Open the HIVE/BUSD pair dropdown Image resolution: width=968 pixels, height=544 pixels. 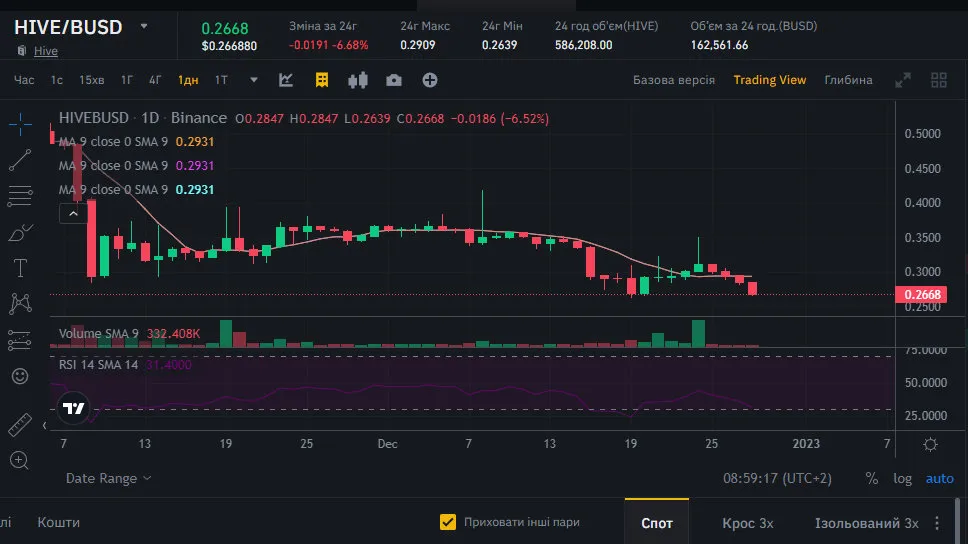(144, 27)
